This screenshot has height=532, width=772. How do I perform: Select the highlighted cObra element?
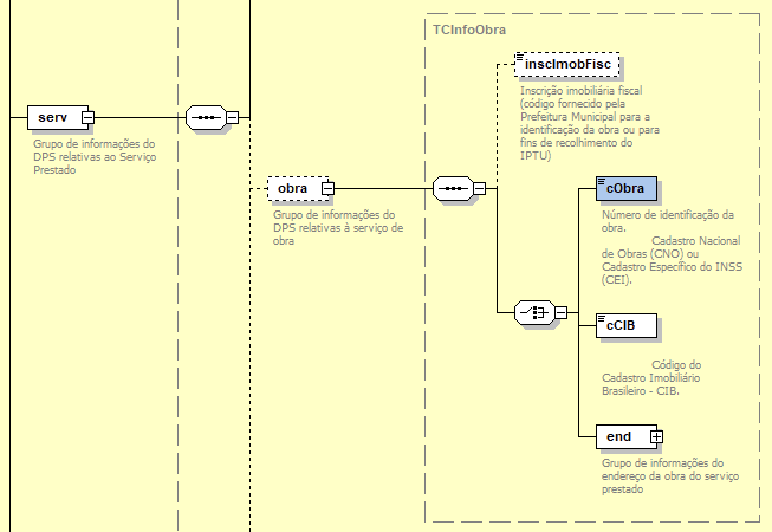pyautogui.click(x=625, y=189)
